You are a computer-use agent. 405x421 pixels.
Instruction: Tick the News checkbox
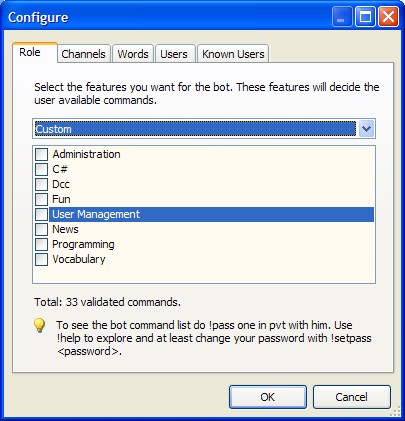pyautogui.click(x=41, y=229)
